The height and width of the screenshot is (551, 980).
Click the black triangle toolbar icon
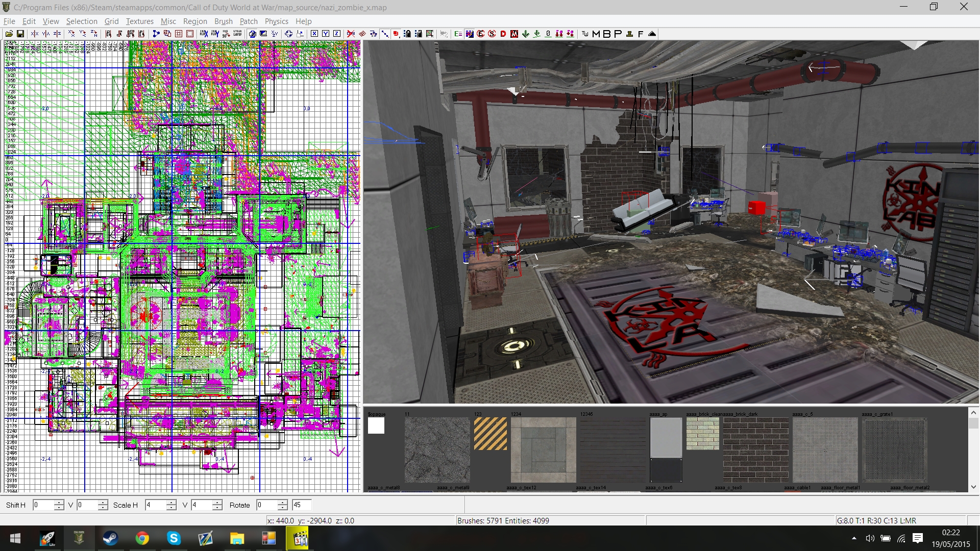[x=652, y=34]
